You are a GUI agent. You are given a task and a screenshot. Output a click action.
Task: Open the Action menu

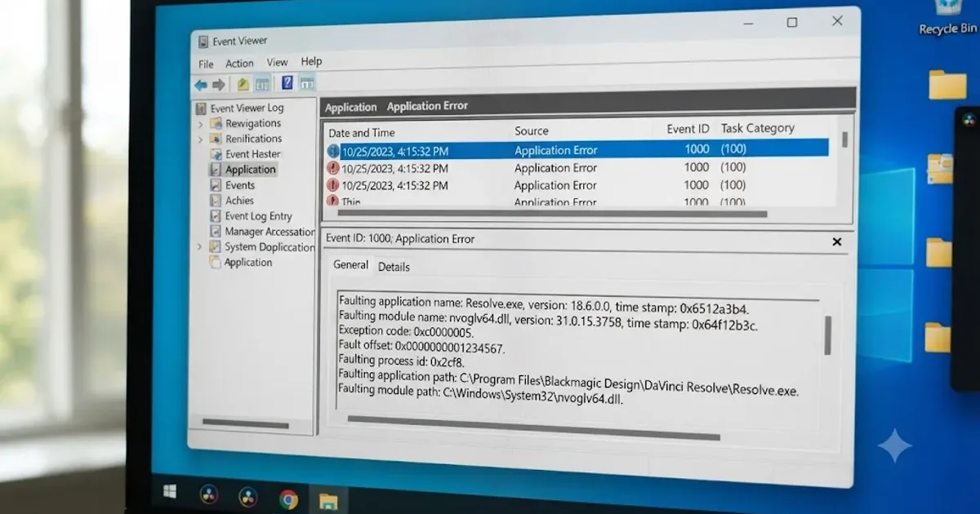pyautogui.click(x=239, y=63)
